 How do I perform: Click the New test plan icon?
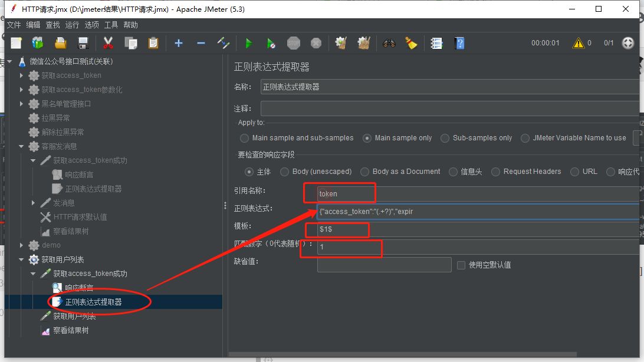point(16,43)
